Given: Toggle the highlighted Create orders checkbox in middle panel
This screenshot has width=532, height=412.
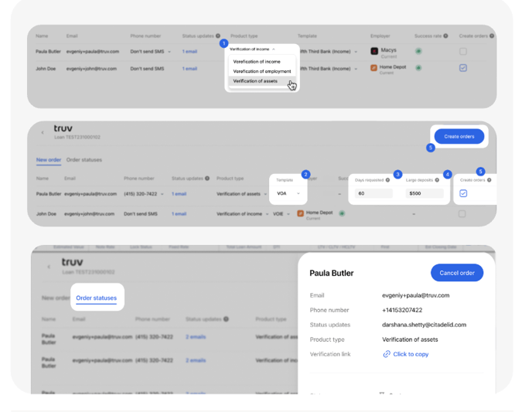Looking at the screenshot, I should [x=463, y=193].
